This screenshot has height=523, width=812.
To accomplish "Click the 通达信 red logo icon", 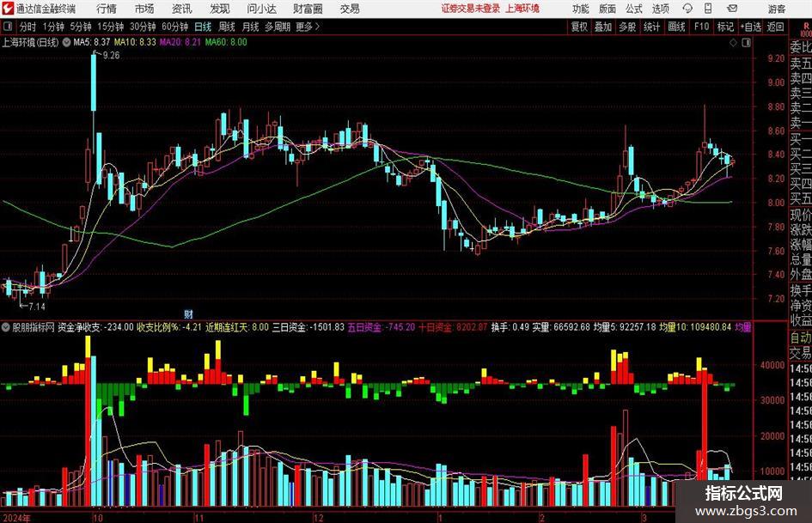I will pos(8,9).
